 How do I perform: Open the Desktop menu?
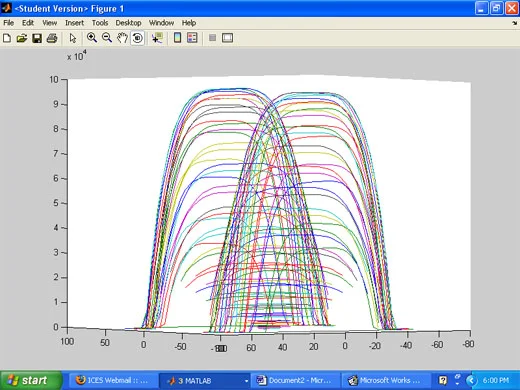[129, 23]
